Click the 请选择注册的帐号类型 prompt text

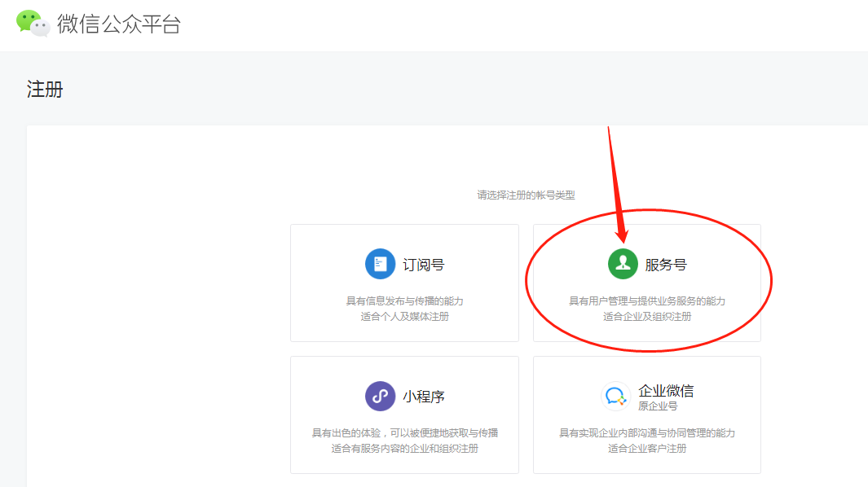(x=526, y=195)
